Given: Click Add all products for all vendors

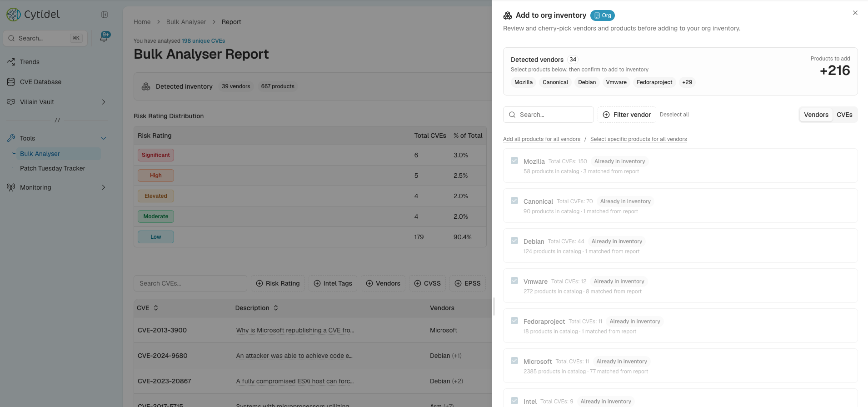Looking at the screenshot, I should 542,139.
